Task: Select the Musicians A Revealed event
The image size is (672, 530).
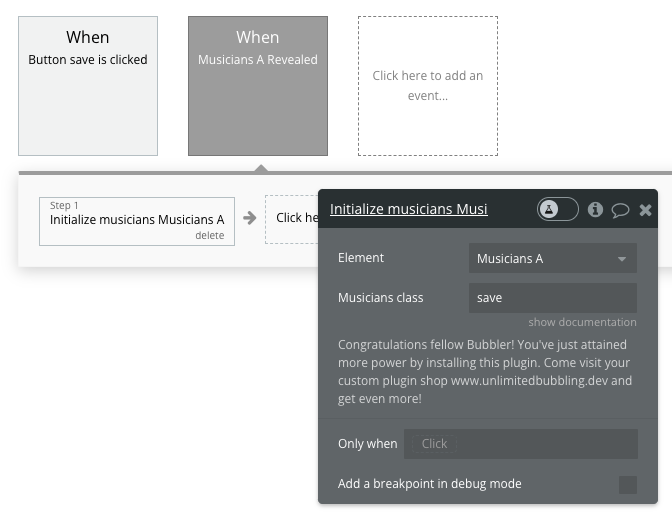Action: tap(258, 86)
